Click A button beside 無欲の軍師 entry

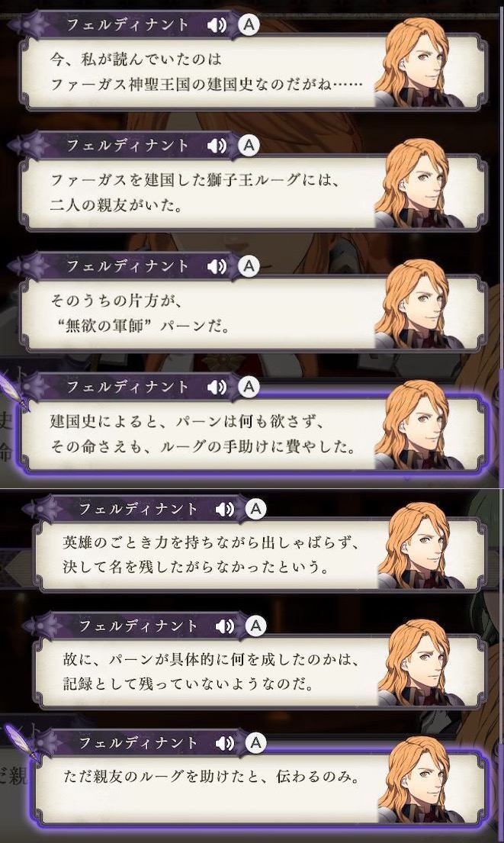coord(249,265)
